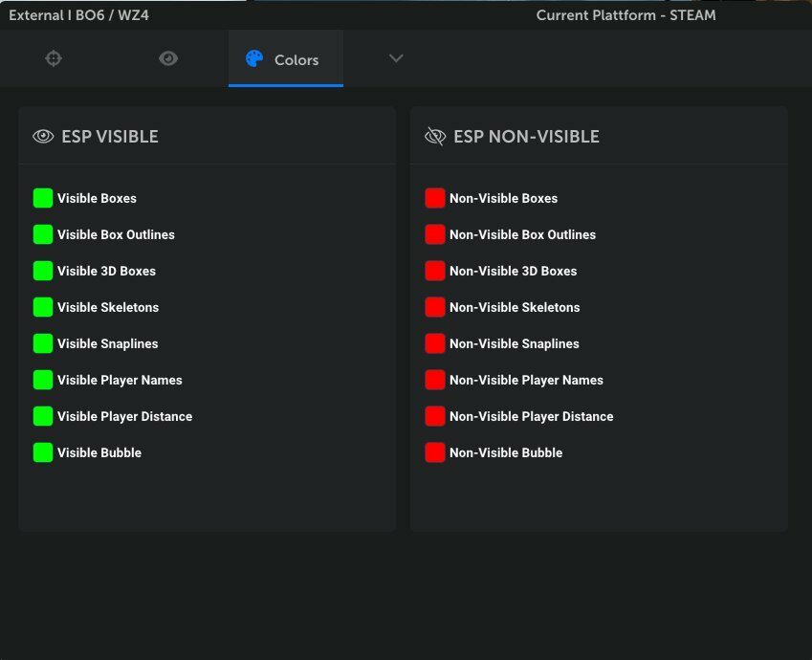Click the 'Visible Skeletons' label text

[x=108, y=307]
